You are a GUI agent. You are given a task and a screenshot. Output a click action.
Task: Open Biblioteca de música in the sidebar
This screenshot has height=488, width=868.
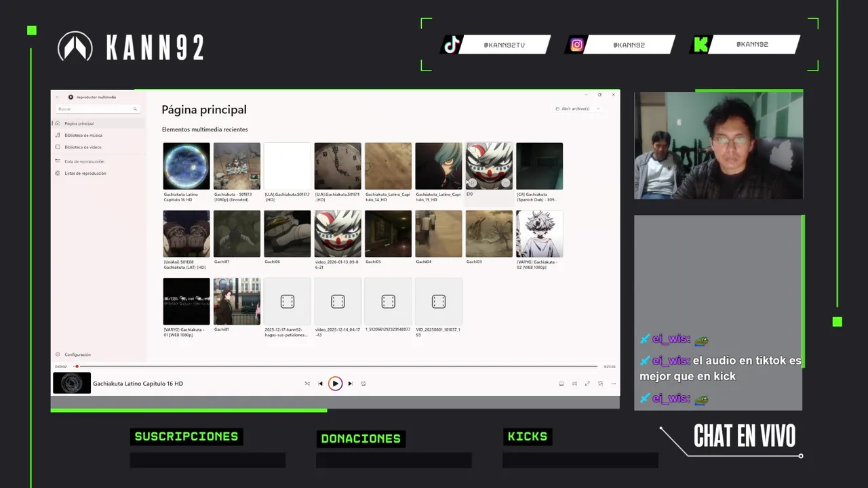click(98, 135)
